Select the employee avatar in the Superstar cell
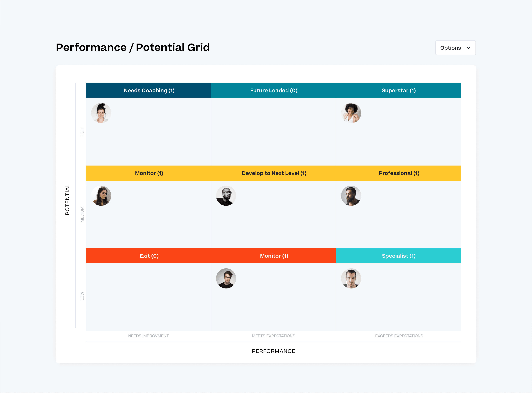 351,113
